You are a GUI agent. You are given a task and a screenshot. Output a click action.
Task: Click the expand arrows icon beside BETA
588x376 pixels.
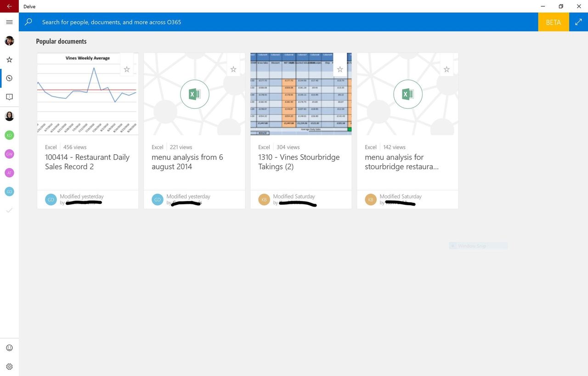(x=578, y=22)
